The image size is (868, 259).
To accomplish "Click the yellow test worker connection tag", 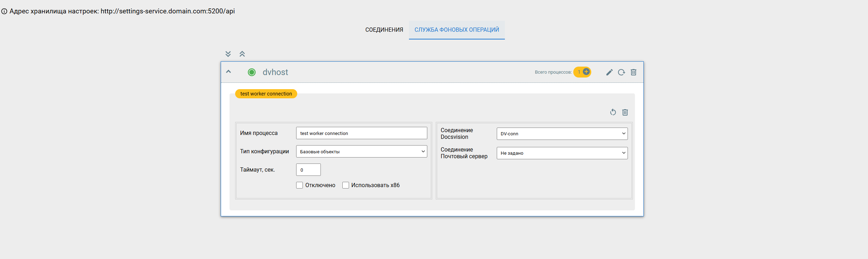I will tap(266, 94).
